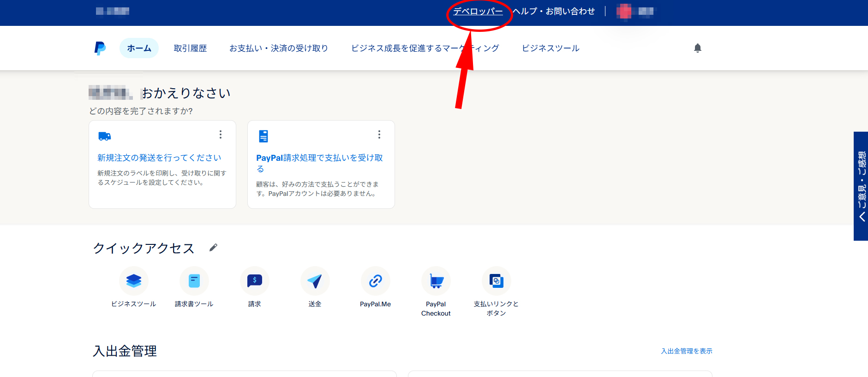Open ビジネスツール quick access icon

(134, 281)
